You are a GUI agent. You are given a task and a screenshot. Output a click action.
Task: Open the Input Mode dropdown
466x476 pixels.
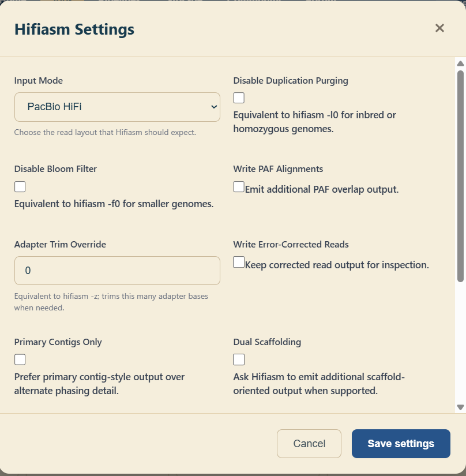point(117,107)
